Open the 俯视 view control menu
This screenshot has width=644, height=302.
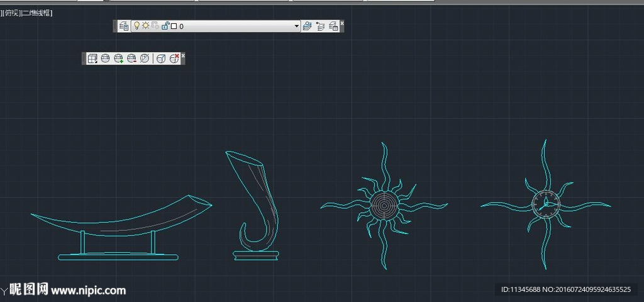[x=11, y=13]
